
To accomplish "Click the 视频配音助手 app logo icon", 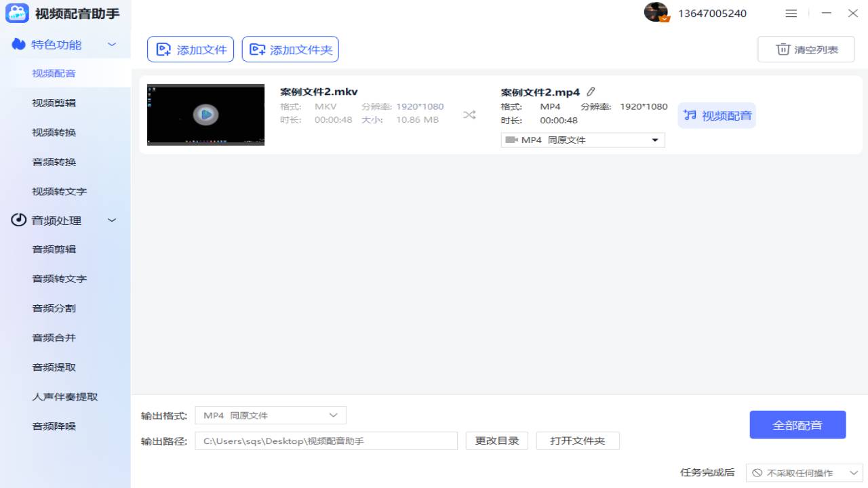I will 16,13.
